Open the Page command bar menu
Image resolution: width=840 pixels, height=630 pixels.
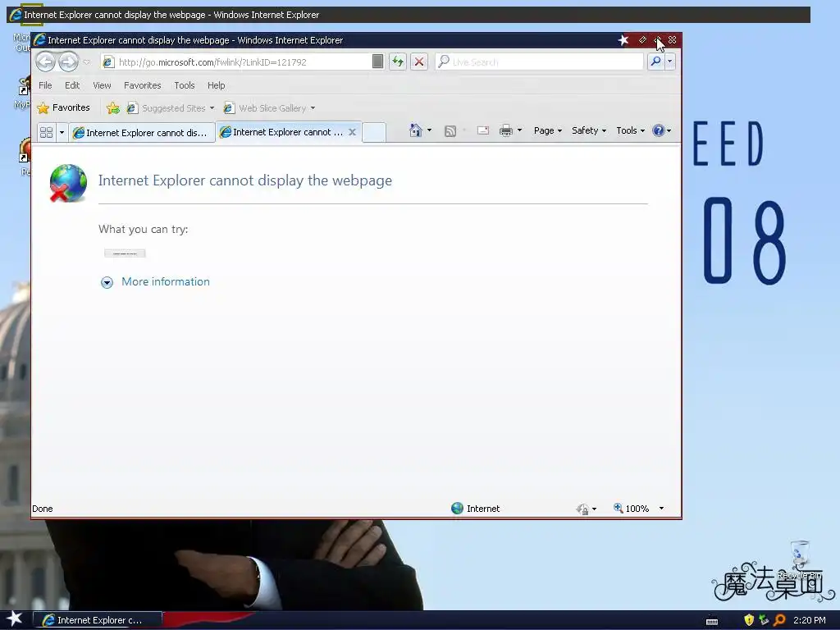(547, 130)
